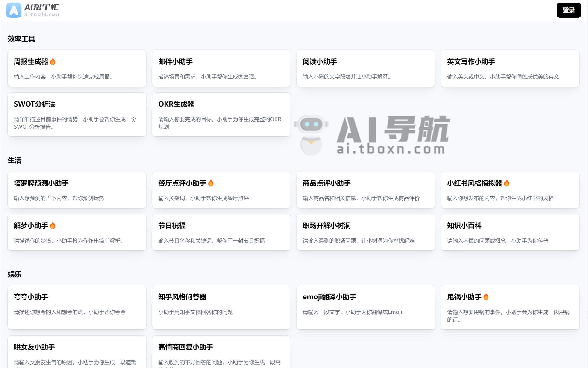The height and width of the screenshot is (368, 588).
Task: Click the fire icon on 周报生成器 card
Action: [53, 62]
